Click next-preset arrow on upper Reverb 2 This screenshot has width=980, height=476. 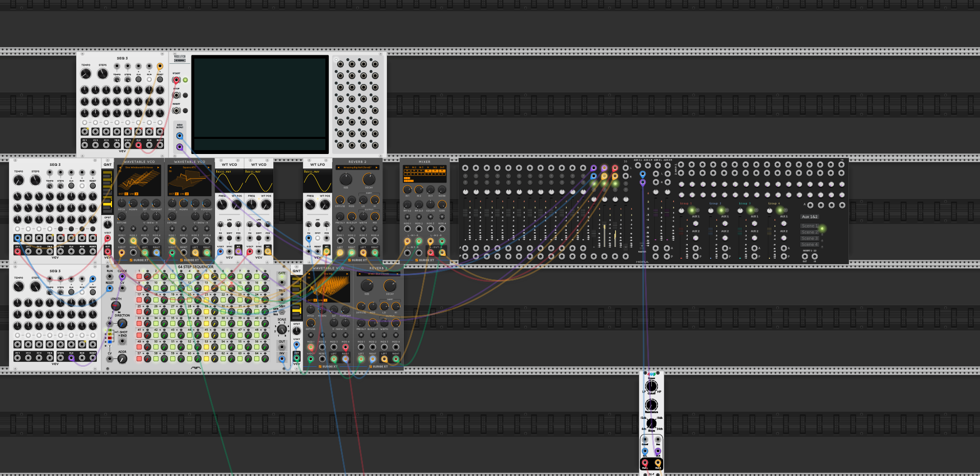coord(376,167)
